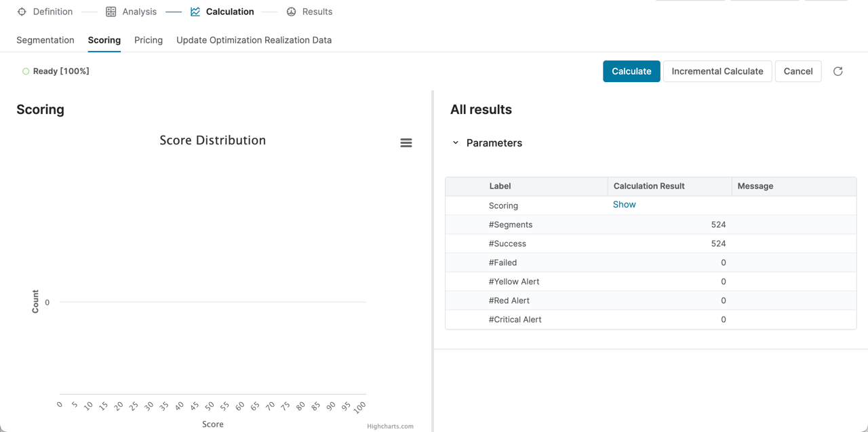Open Update Optimization Realization Data tab
Image resolution: width=868 pixels, height=432 pixels.
pyautogui.click(x=254, y=40)
